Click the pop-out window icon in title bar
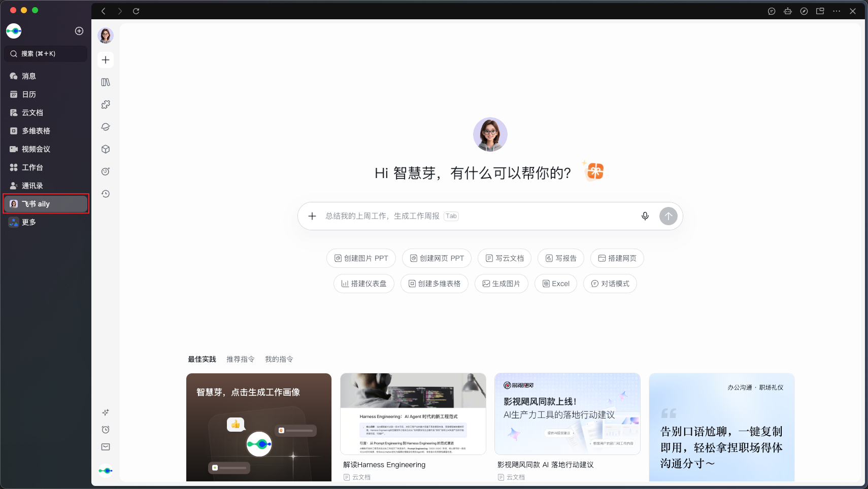 coord(820,11)
